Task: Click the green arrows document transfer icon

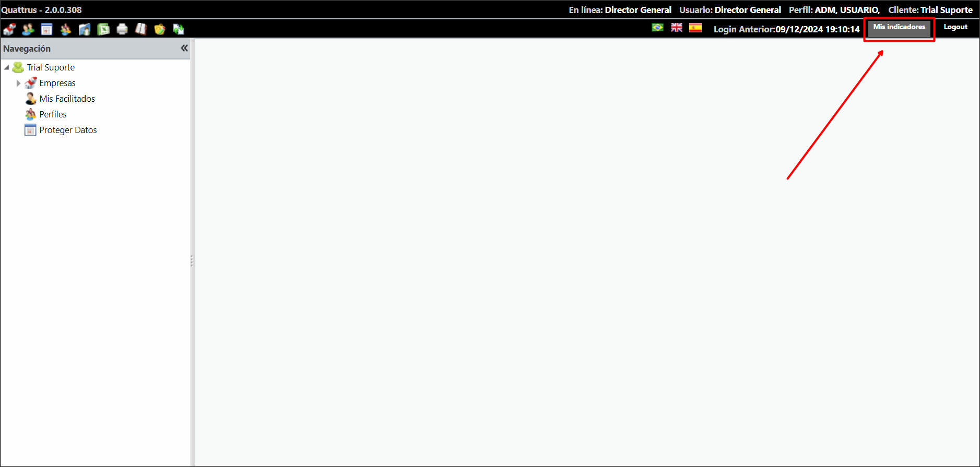Action: 179,29
